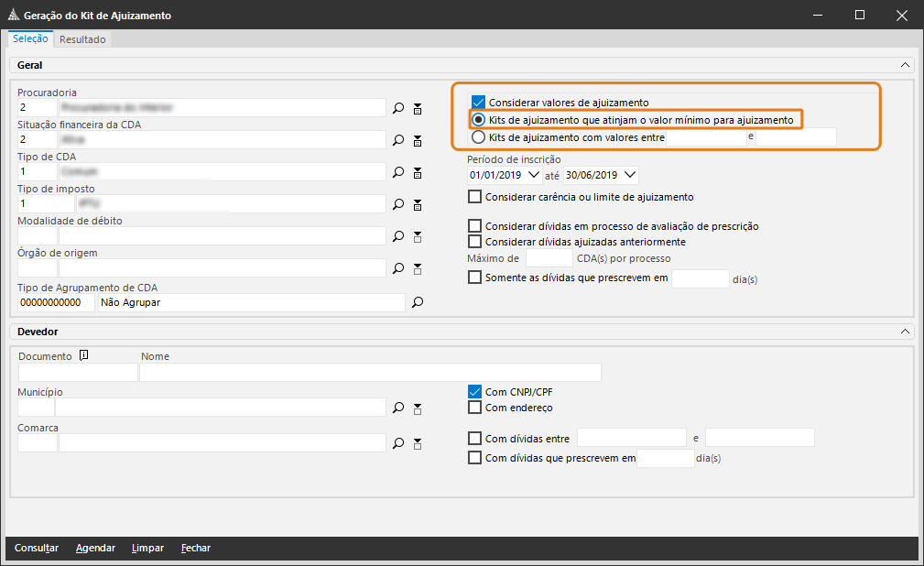Enable Considerar carência ou limite de ajuizamento
Screen dimensions: 924x566
[x=474, y=196]
